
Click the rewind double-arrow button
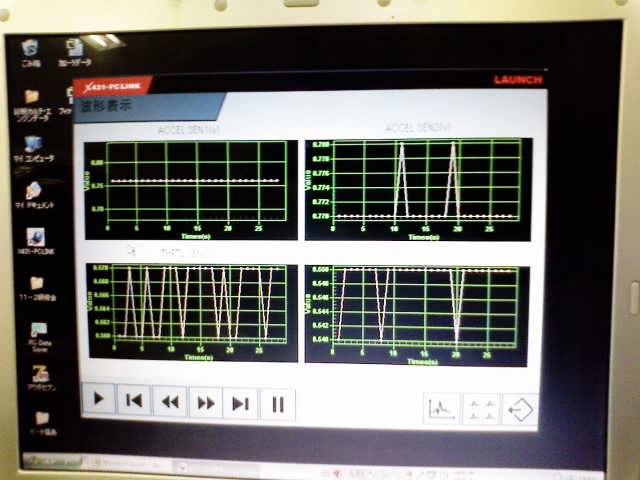point(170,402)
